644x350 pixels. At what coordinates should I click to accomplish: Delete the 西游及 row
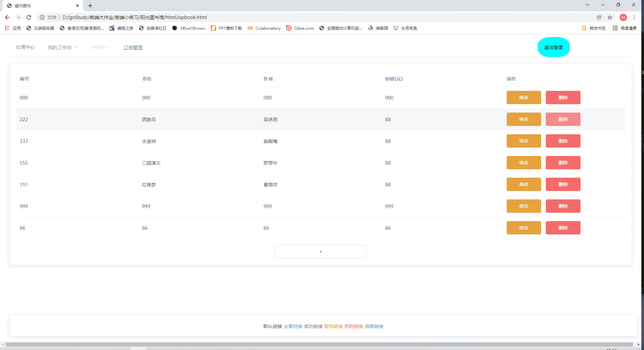tap(563, 119)
